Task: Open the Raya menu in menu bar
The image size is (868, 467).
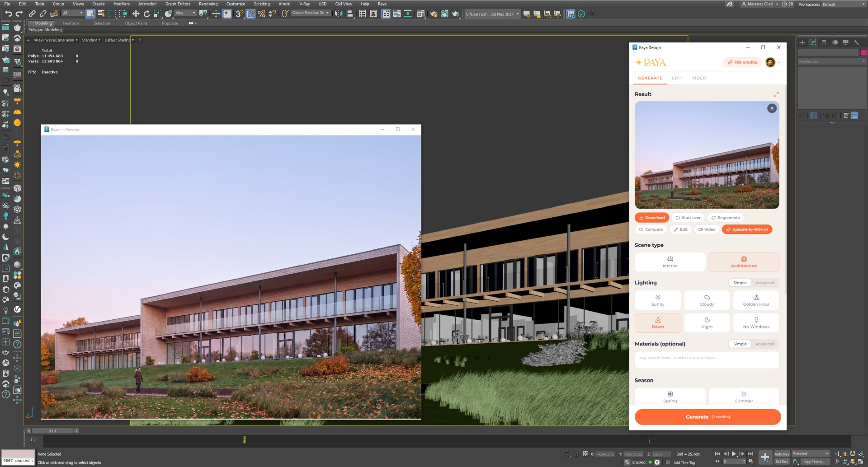Action: click(x=382, y=4)
